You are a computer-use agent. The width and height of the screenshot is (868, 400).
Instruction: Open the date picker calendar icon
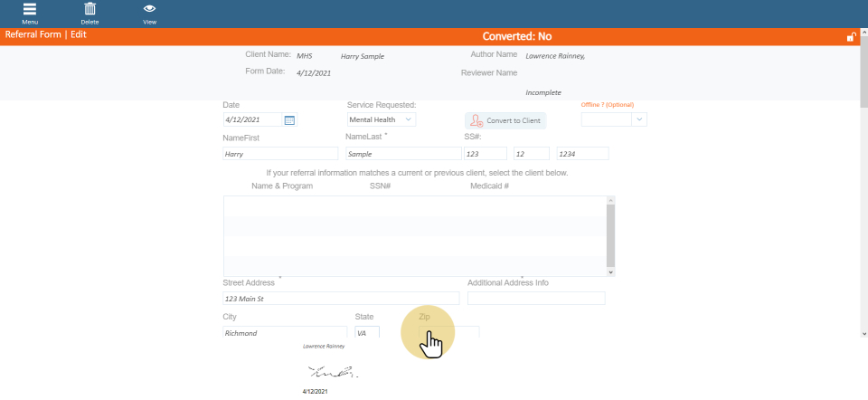tap(289, 119)
